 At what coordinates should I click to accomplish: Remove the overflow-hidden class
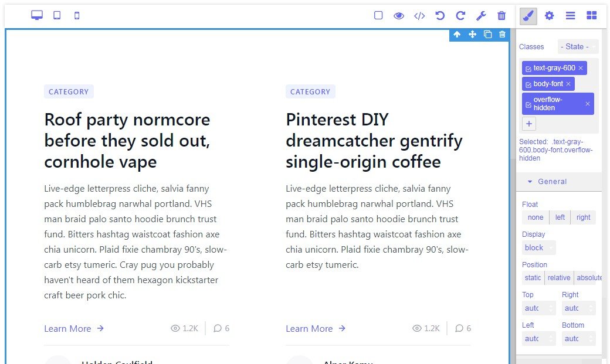[587, 103]
